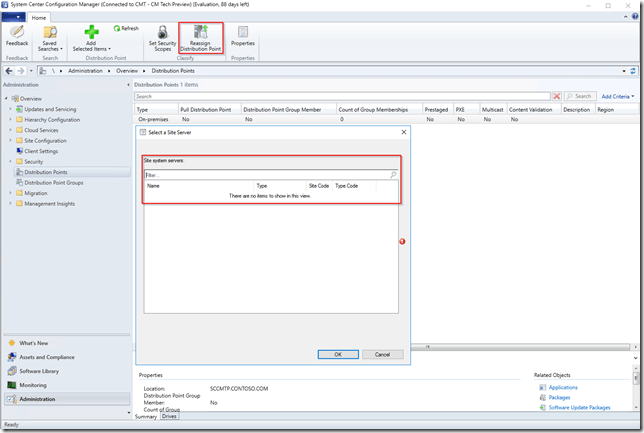The height and width of the screenshot is (433, 644).
Task: Cancel the Select a Site Server dialog
Action: (x=382, y=354)
